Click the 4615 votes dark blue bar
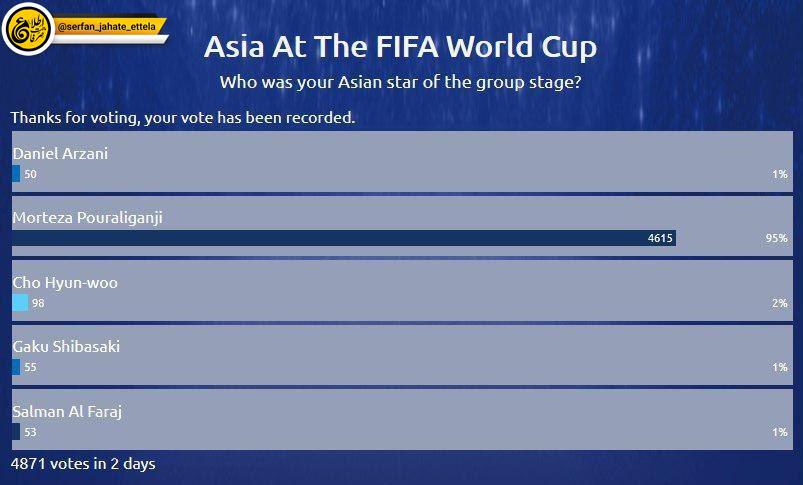The image size is (803, 485). 344,238
